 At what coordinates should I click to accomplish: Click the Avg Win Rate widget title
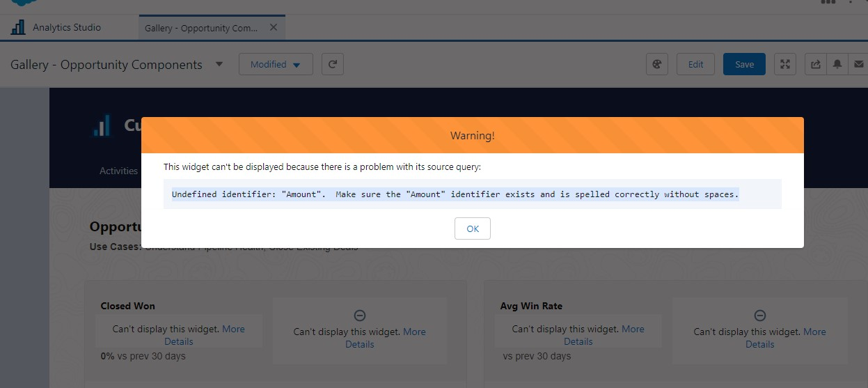(531, 306)
